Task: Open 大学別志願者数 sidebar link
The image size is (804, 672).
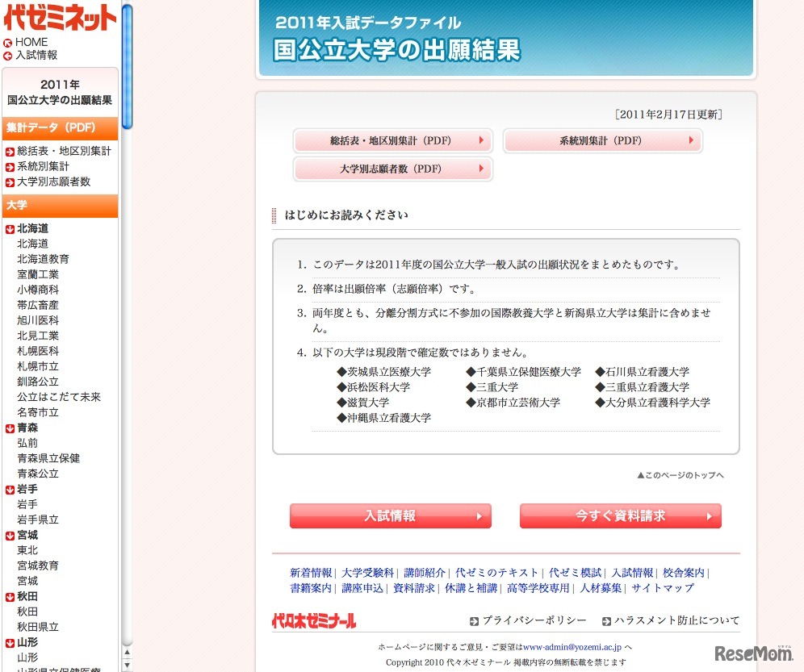Action: [54, 182]
